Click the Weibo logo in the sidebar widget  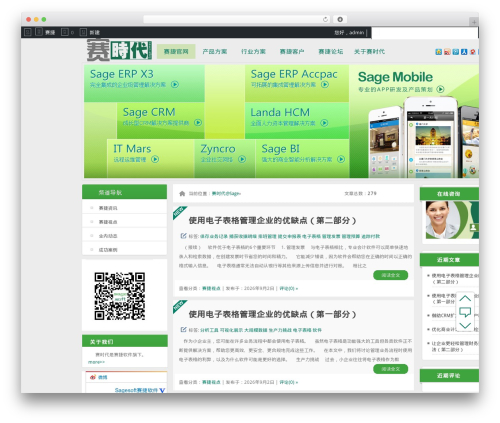pos(93,377)
